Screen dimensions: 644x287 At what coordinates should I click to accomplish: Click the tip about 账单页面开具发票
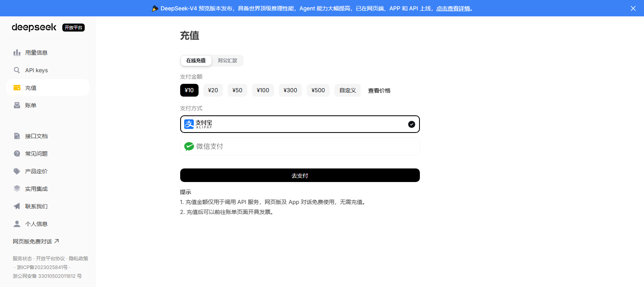[x=228, y=212]
